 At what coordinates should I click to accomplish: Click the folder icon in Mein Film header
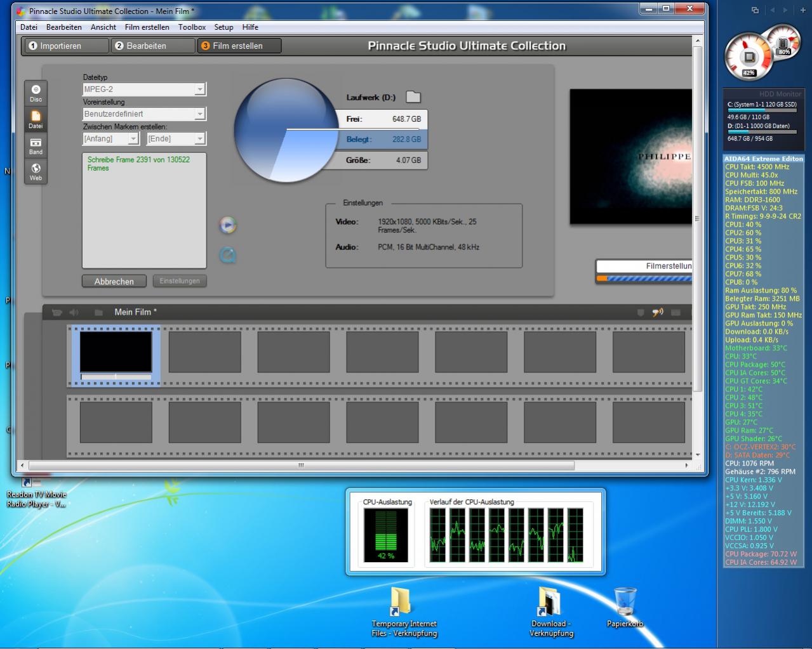(98, 312)
